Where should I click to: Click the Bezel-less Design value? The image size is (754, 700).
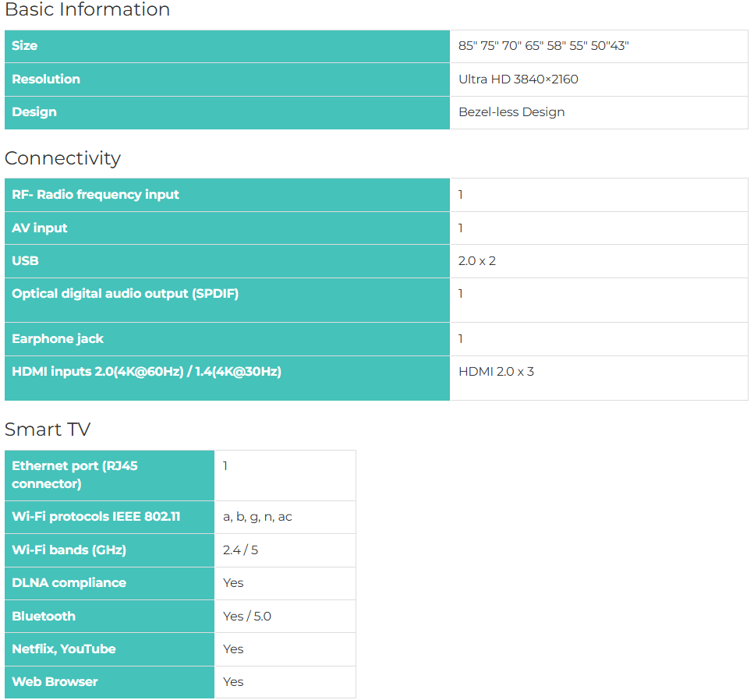coord(512,112)
